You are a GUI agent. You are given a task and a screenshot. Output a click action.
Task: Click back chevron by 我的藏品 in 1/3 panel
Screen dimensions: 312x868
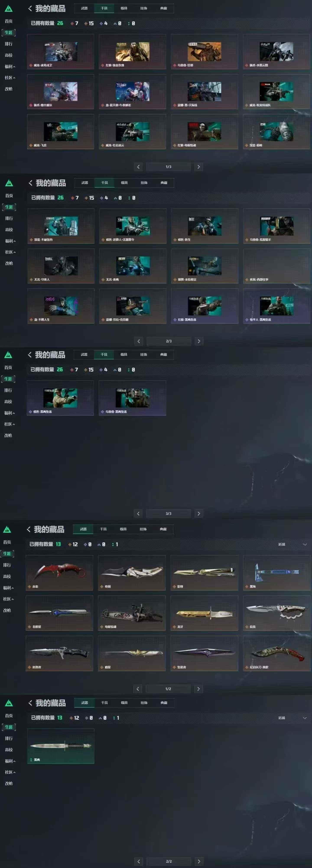point(30,8)
